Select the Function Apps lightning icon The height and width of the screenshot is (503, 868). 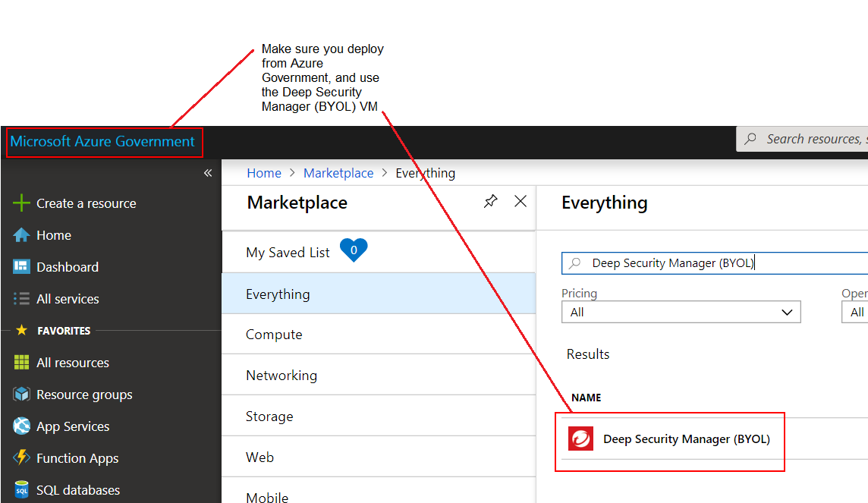pyautogui.click(x=23, y=457)
